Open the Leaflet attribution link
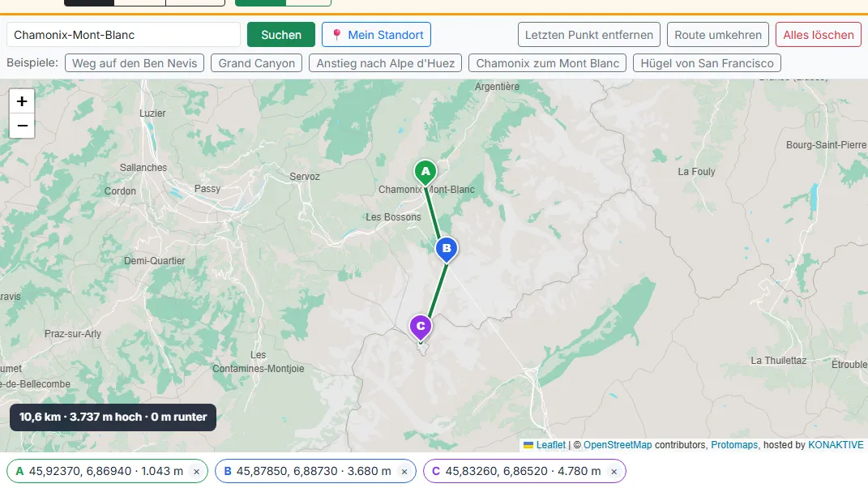Viewport: 868px width, 488px height. [551, 445]
